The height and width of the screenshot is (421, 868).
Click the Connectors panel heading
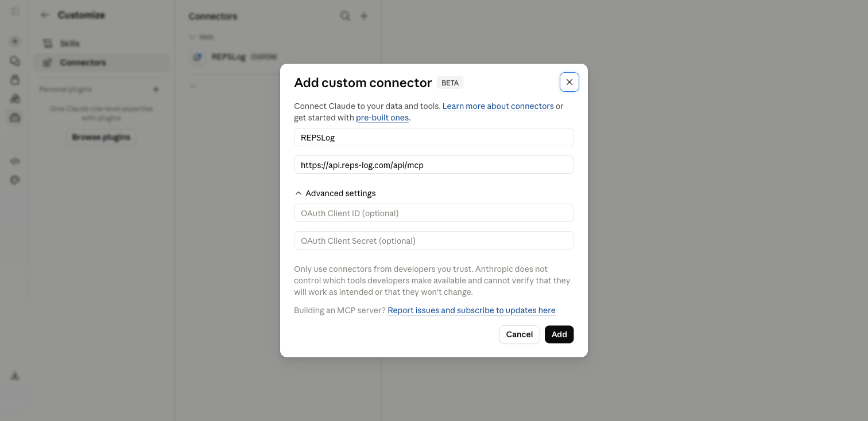pyautogui.click(x=213, y=16)
